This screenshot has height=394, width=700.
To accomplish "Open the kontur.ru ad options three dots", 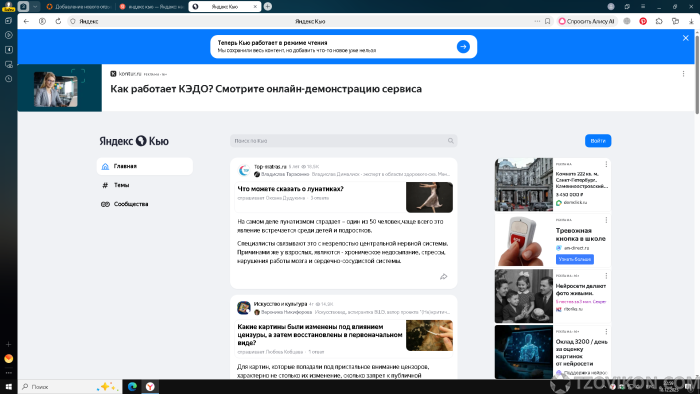I will pos(683,74).
